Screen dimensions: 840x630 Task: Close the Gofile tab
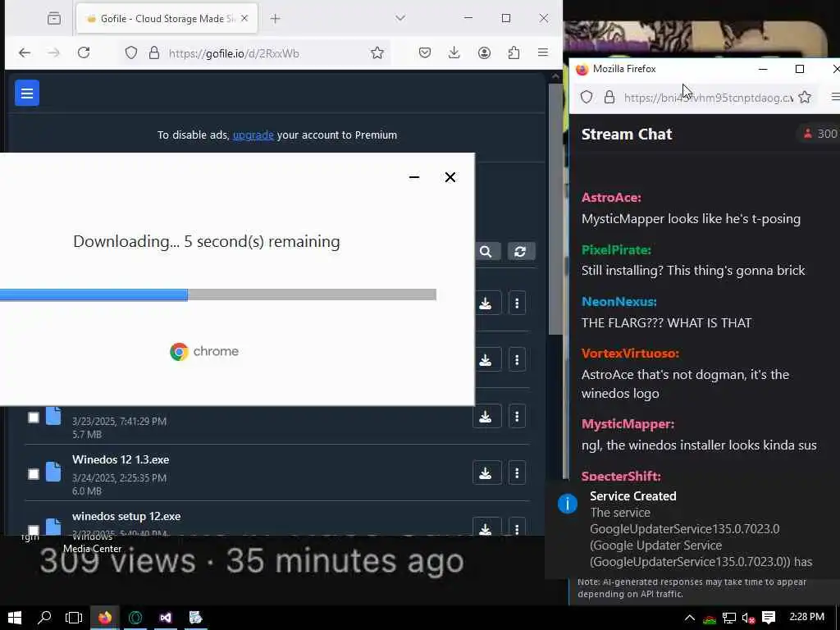[x=244, y=18]
